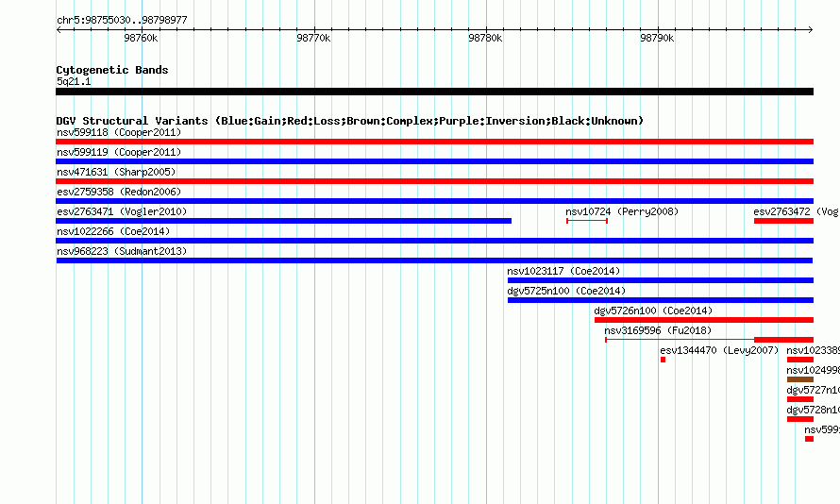Click the nsv1023389 variant label
Viewport: 840px width, 504px height.
click(x=813, y=350)
